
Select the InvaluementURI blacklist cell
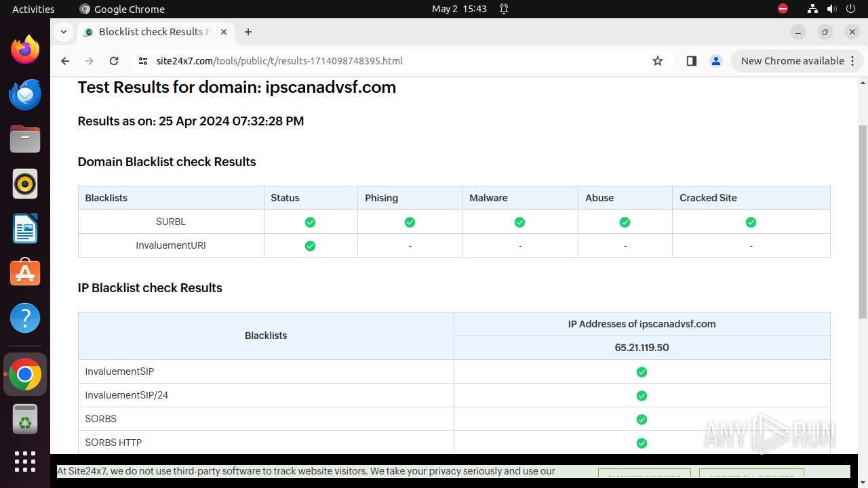pyautogui.click(x=171, y=245)
